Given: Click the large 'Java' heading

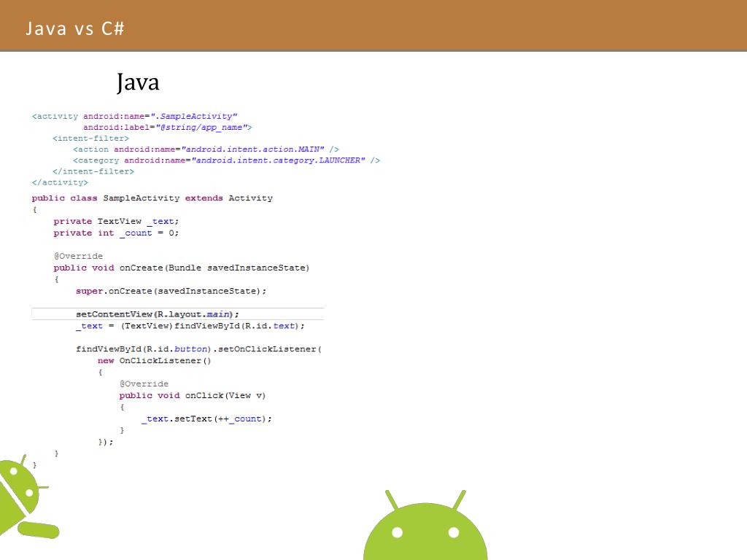Looking at the screenshot, I should (138, 83).
